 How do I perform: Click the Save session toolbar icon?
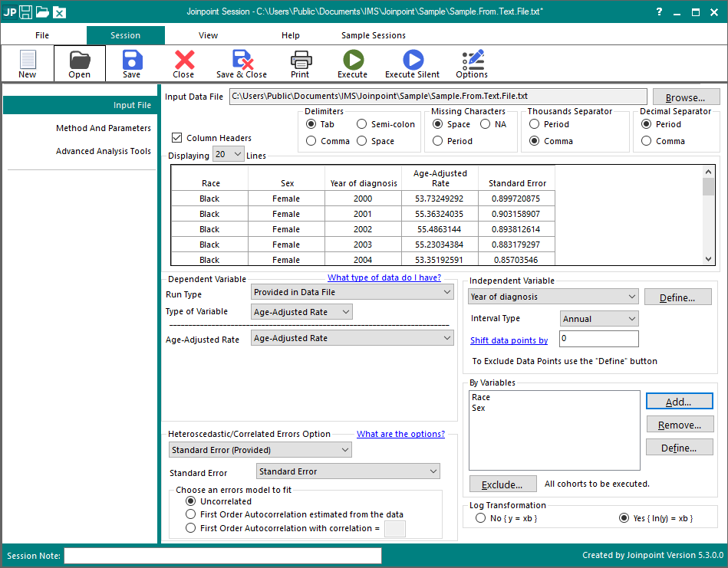tap(132, 63)
